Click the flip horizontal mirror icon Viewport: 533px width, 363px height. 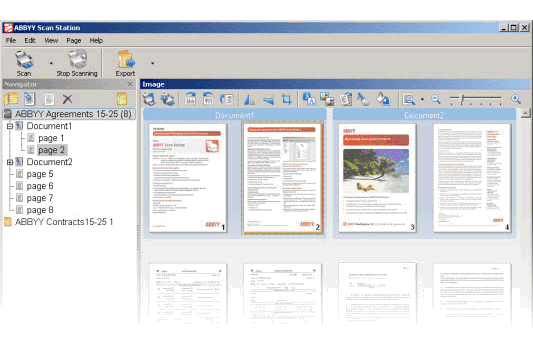[x=249, y=99]
